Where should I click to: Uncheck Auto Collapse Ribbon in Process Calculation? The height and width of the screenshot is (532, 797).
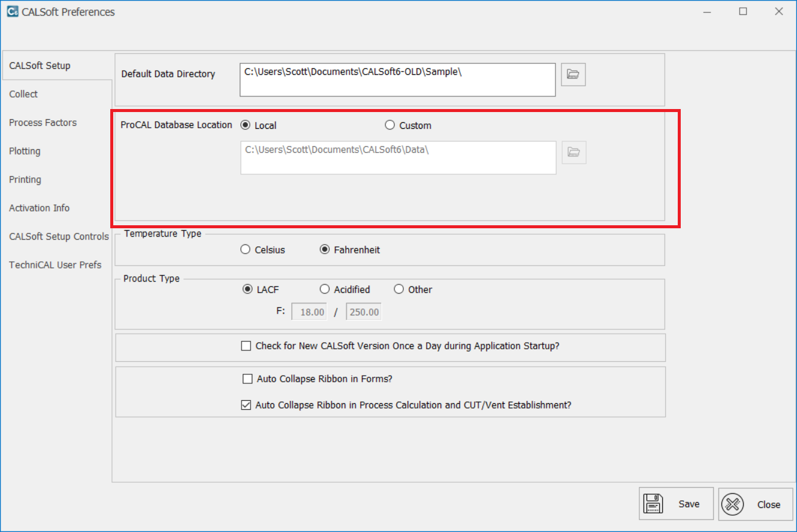coord(246,405)
